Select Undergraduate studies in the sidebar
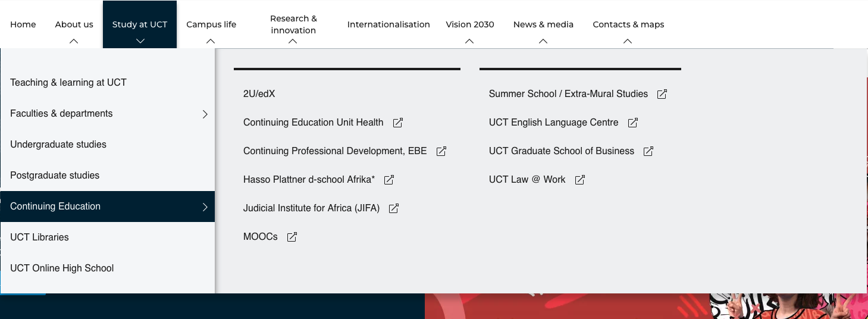Screen dimensions: 868x319 (58, 145)
